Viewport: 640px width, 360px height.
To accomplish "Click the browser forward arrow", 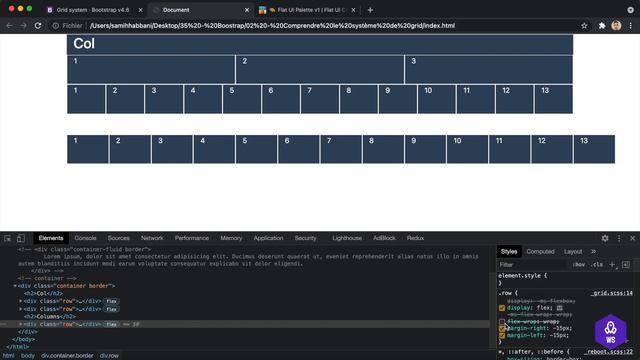I will (23, 26).
